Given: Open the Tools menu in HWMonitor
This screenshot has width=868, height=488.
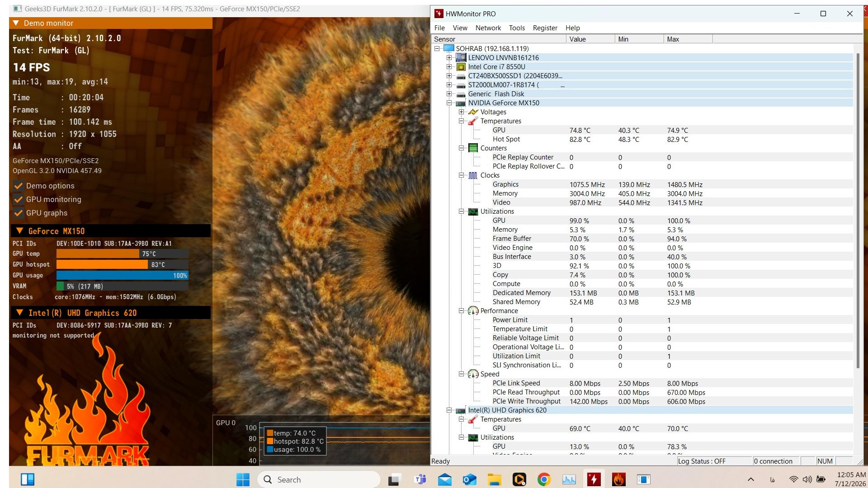Looking at the screenshot, I should click(517, 28).
